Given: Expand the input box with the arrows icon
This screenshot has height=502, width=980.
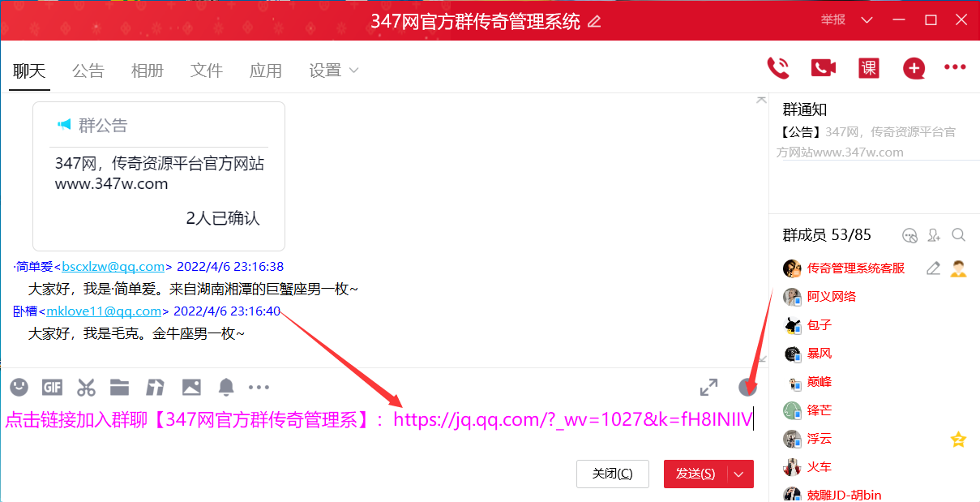Looking at the screenshot, I should [708, 388].
